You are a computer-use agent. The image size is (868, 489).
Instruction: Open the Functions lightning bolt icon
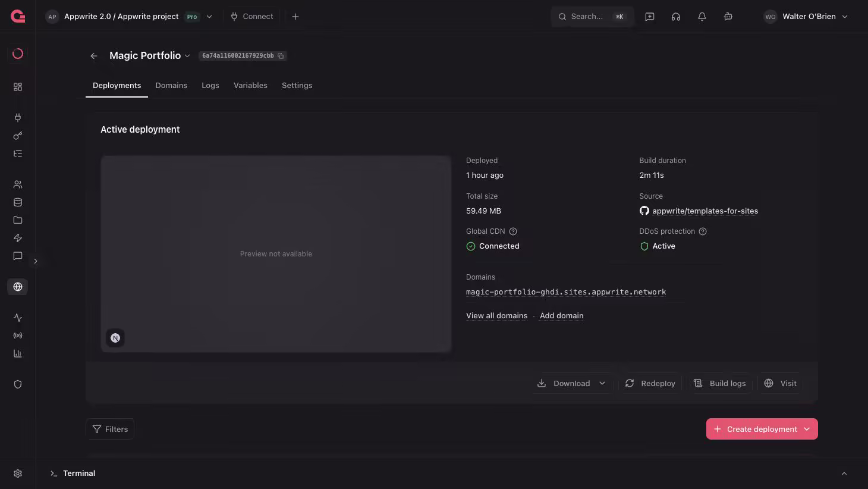click(x=18, y=238)
